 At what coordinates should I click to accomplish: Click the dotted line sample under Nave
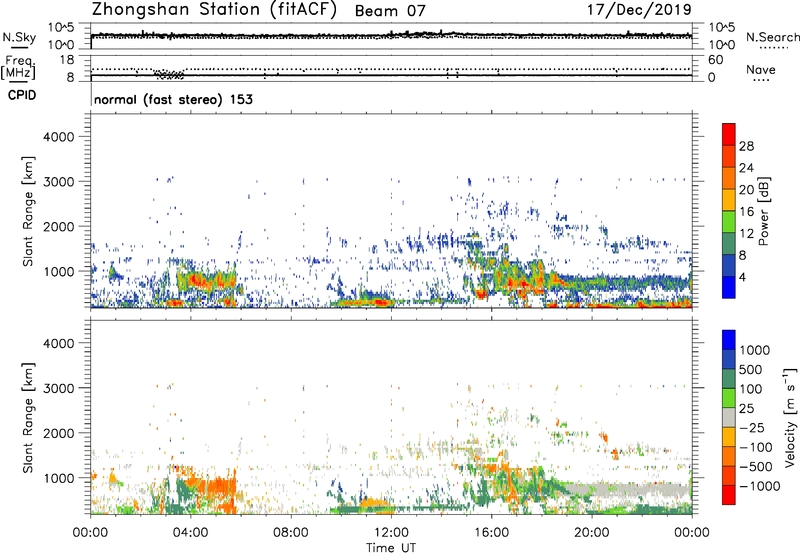(761, 80)
